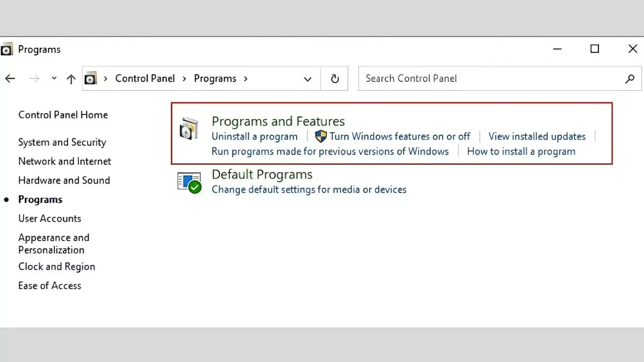Click the Control Panel icon in address bar
The width and height of the screenshot is (644, 362).
[x=91, y=79]
